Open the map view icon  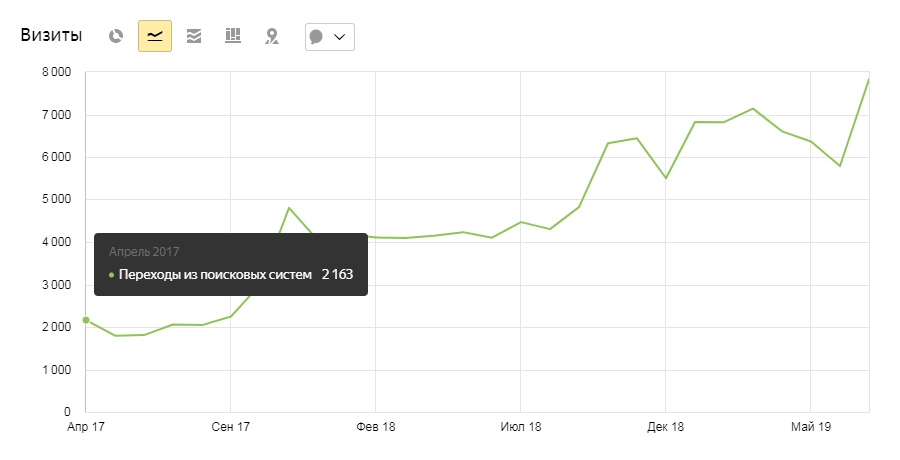(x=271, y=36)
